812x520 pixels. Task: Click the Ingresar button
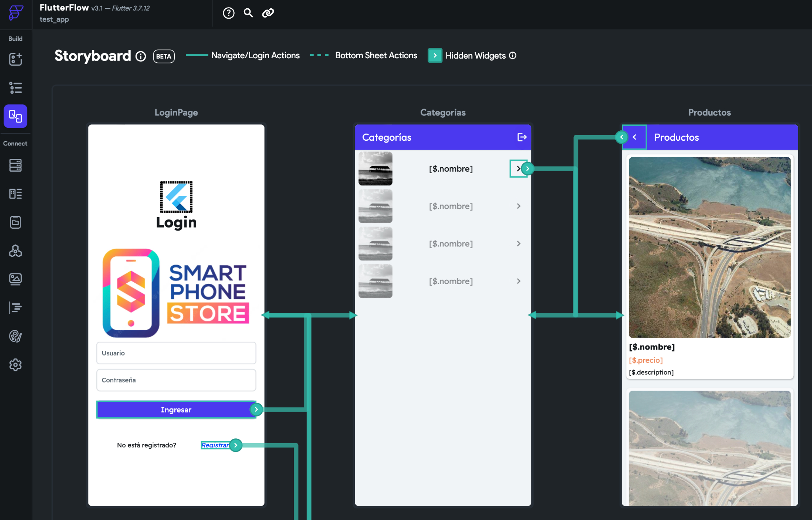point(176,409)
